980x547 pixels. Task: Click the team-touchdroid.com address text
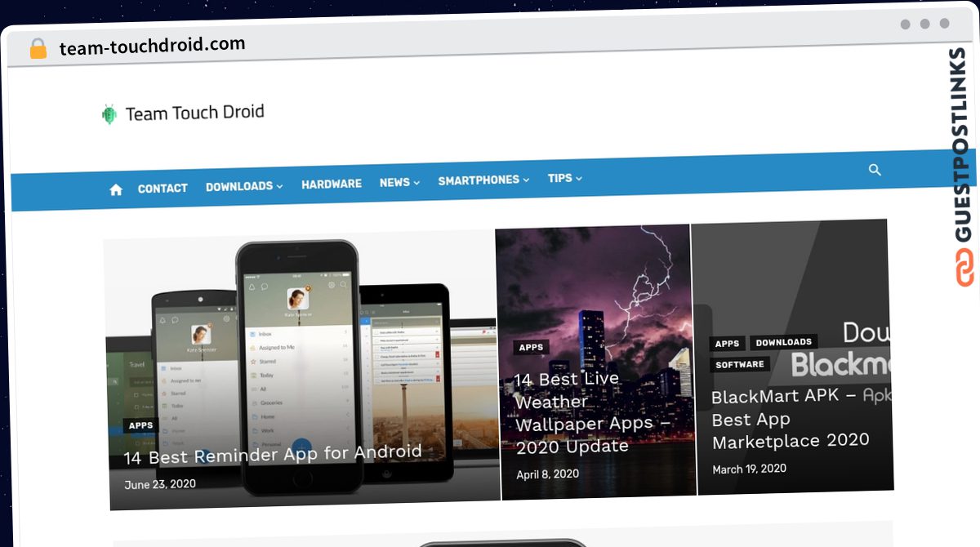coord(152,46)
